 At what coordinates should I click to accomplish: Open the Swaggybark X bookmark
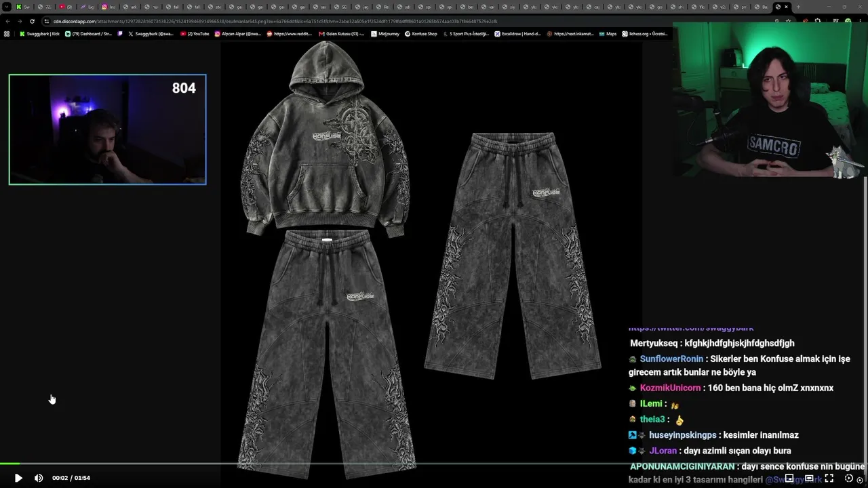tap(151, 33)
